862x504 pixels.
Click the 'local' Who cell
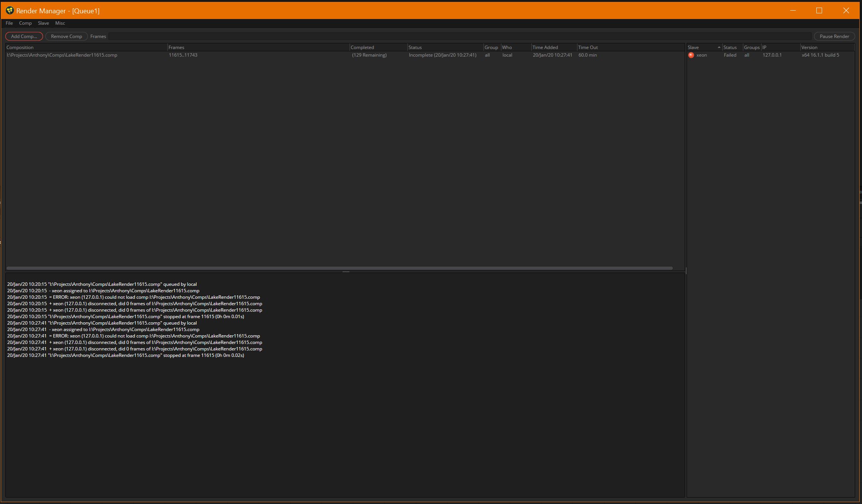click(507, 55)
